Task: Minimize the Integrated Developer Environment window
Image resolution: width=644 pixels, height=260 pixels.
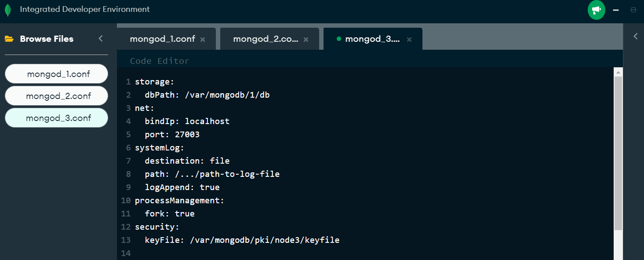Action: coord(616,10)
